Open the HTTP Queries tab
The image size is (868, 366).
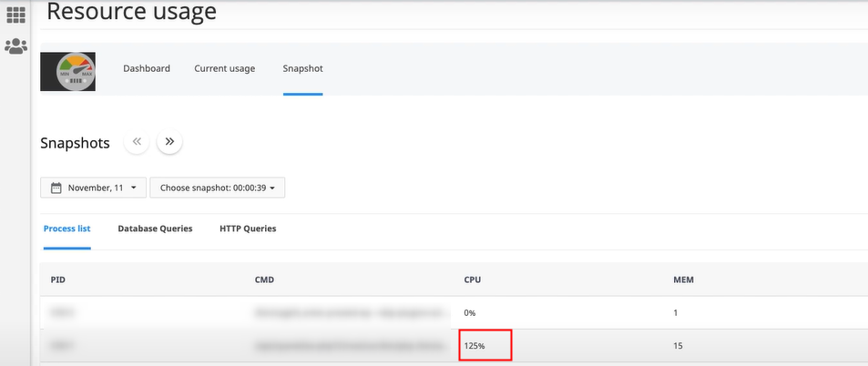[248, 229]
